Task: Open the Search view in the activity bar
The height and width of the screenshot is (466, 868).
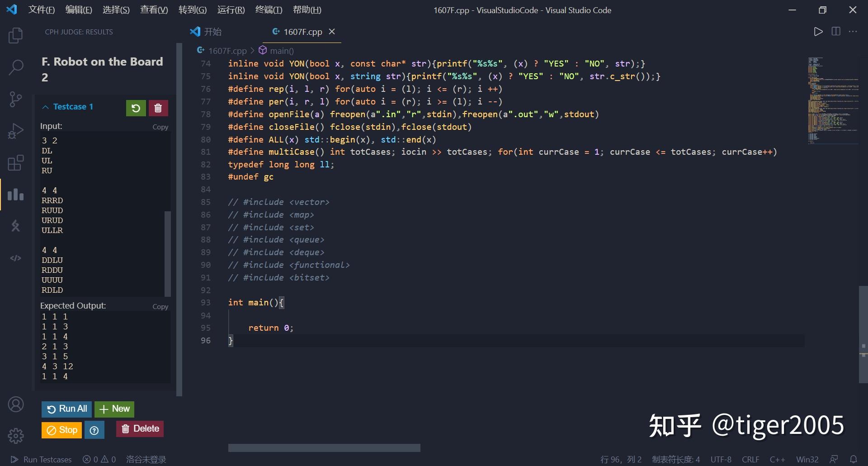Action: (16, 66)
